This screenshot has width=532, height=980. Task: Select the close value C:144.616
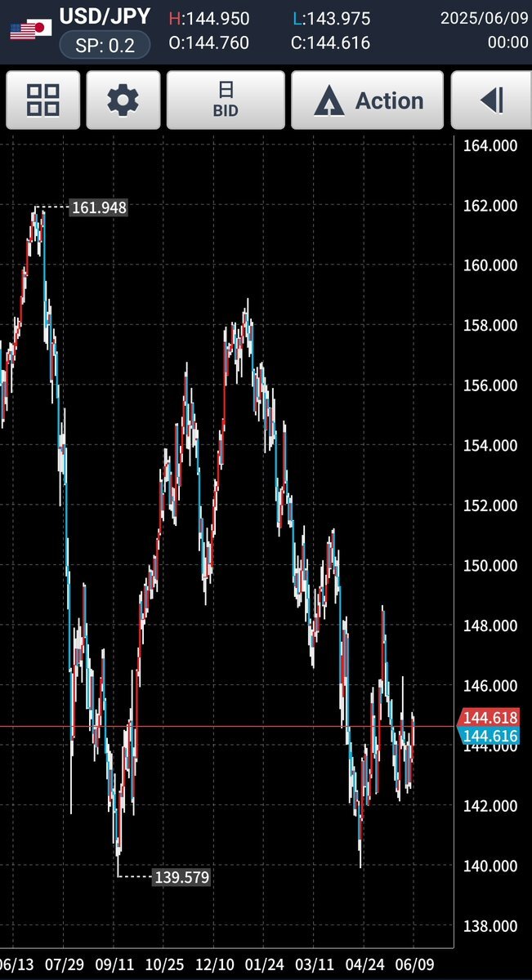[x=331, y=42]
